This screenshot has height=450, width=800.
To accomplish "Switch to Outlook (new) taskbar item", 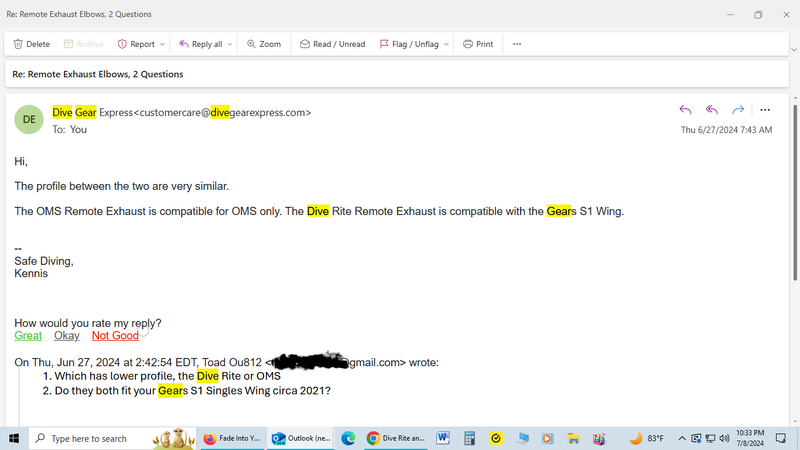I will pos(301,438).
